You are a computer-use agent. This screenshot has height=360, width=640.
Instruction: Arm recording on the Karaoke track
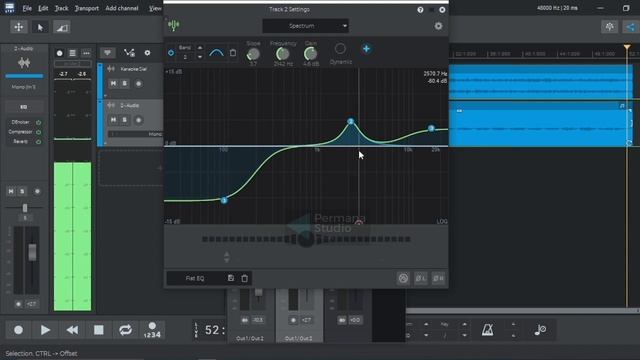point(138,83)
